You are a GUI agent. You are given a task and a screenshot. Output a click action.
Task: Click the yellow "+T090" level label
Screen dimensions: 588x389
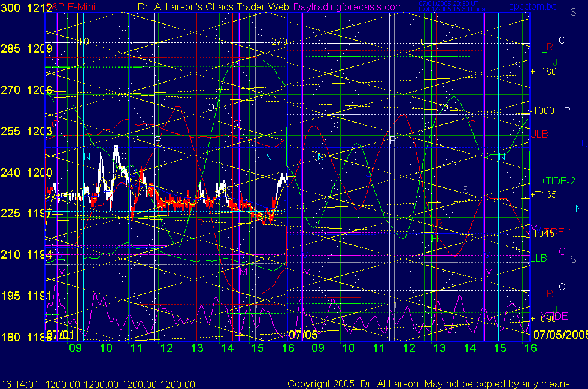pyautogui.click(x=543, y=318)
